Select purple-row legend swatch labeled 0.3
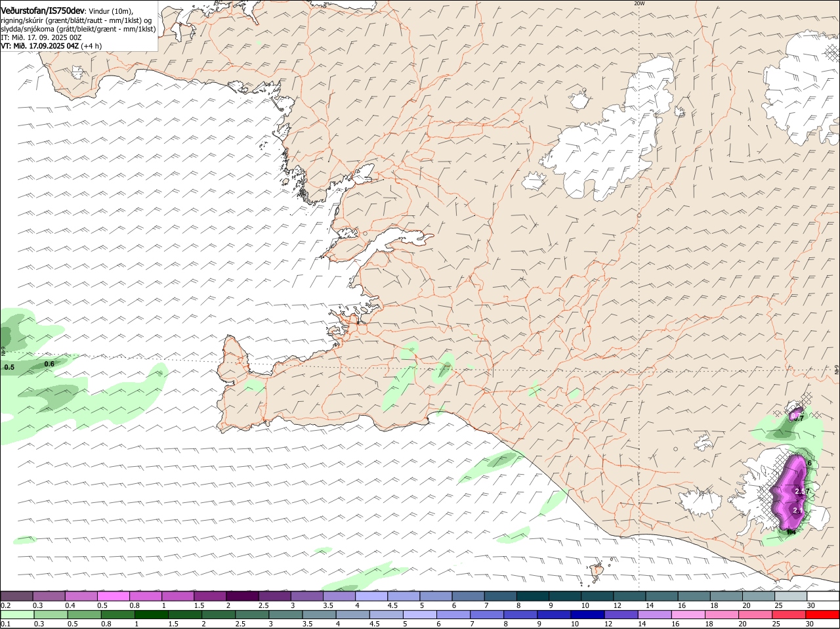Viewport: 840px width, 629px height. click(49, 596)
